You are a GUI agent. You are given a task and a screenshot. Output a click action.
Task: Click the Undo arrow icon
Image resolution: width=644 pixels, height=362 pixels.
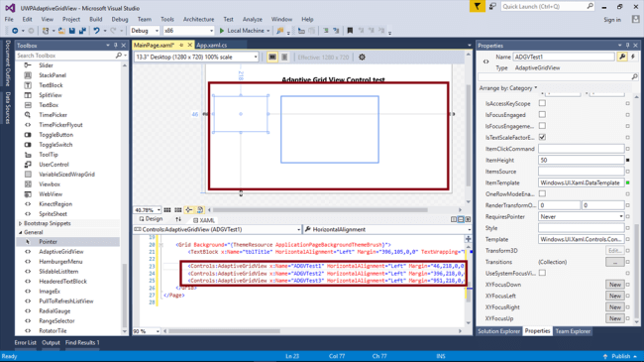click(96, 31)
